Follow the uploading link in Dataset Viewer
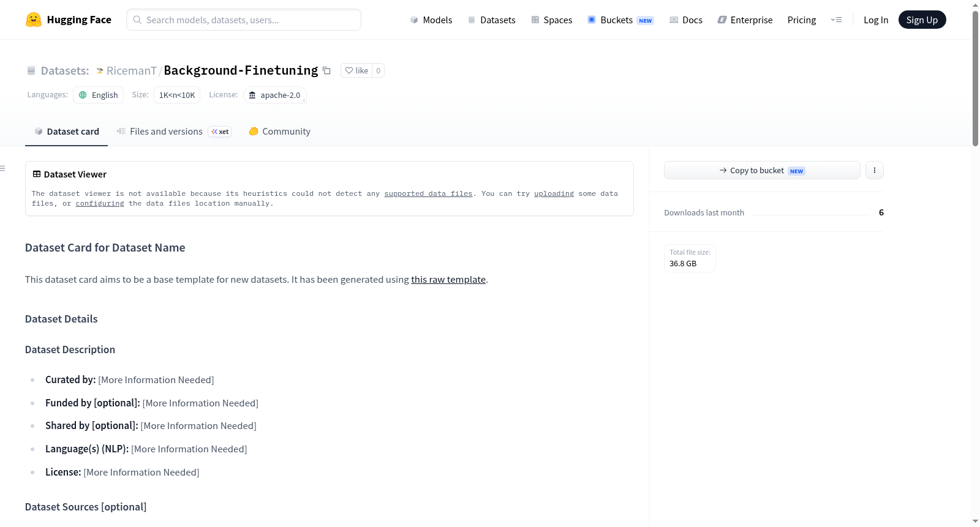980x527 pixels. pyautogui.click(x=554, y=193)
